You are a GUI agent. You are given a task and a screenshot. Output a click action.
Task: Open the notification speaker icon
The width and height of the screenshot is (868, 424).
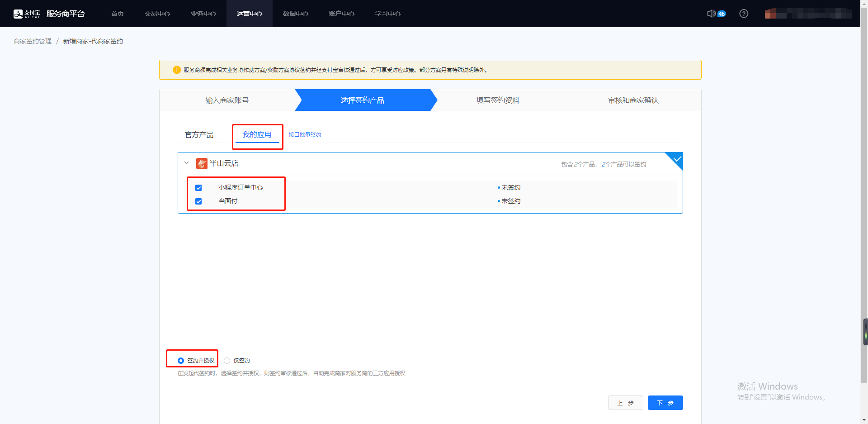tap(711, 14)
